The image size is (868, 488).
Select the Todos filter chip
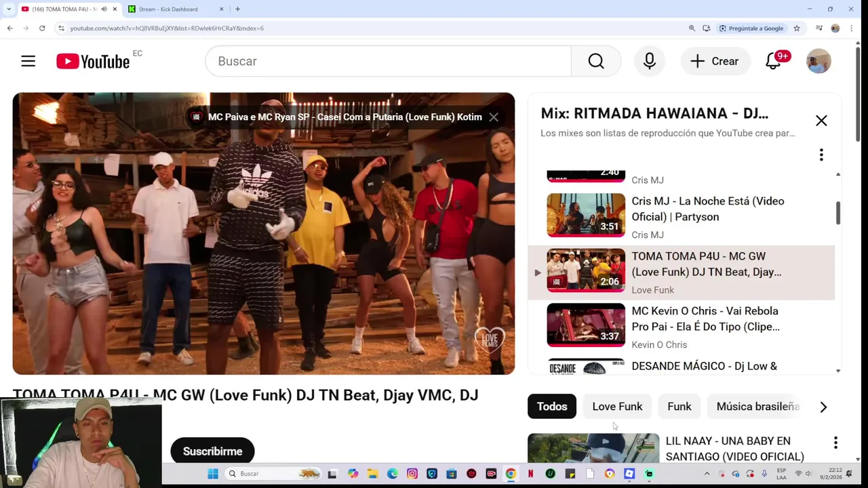coord(552,407)
